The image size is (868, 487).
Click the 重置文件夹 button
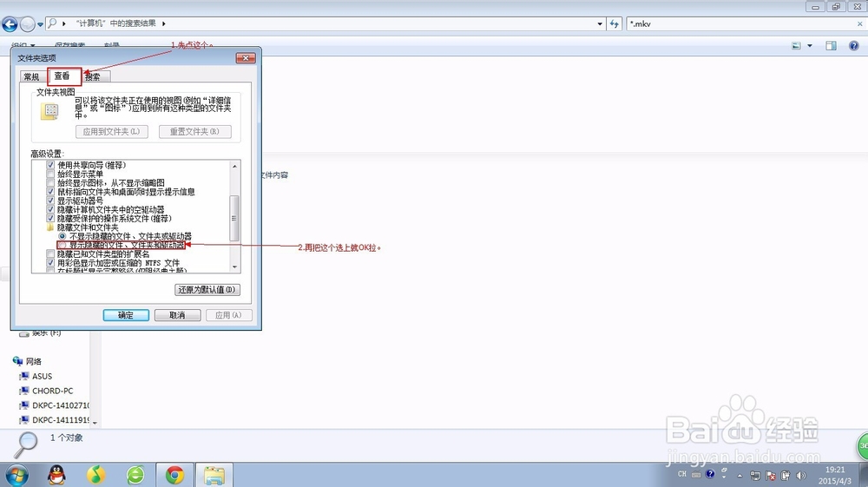point(194,132)
